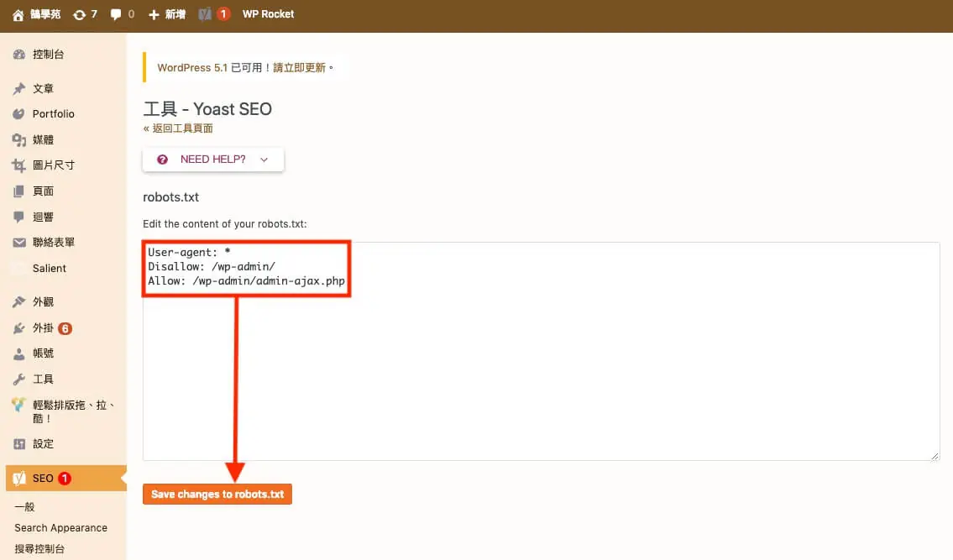
Task: Click inside the robots.txt editor textarea
Action: tap(541, 352)
